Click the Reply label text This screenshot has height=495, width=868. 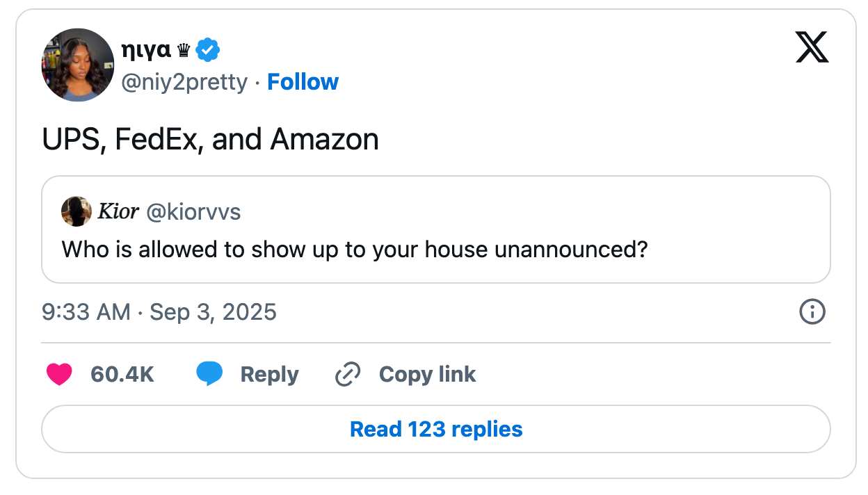pyautogui.click(x=269, y=374)
